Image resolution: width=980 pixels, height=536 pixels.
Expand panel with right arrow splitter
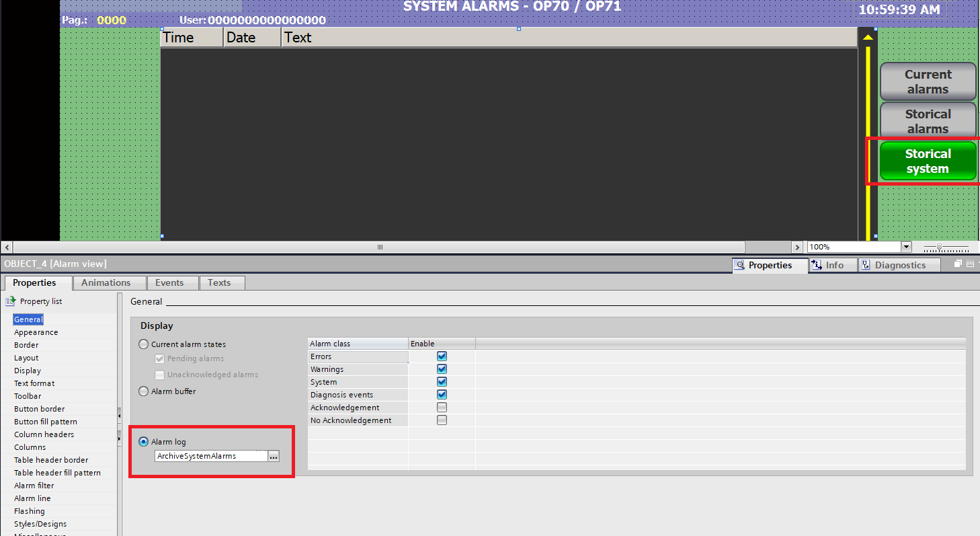coord(120,438)
